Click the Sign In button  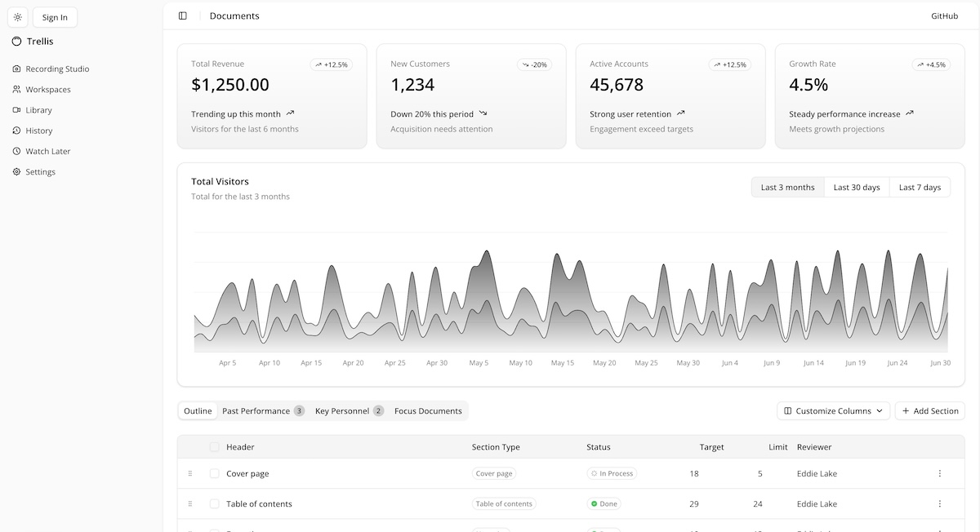[x=55, y=17]
